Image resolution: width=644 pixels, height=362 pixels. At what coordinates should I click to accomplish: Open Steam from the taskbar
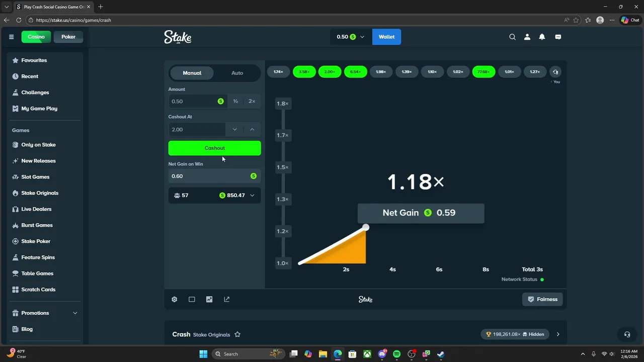click(441, 354)
